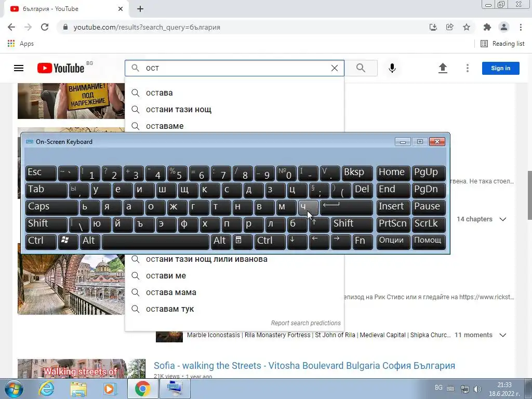Image resolution: width=532 pixels, height=399 pixels.
Task: Toggle right Shift on the On-Screen Keyboard
Action: [x=352, y=224]
